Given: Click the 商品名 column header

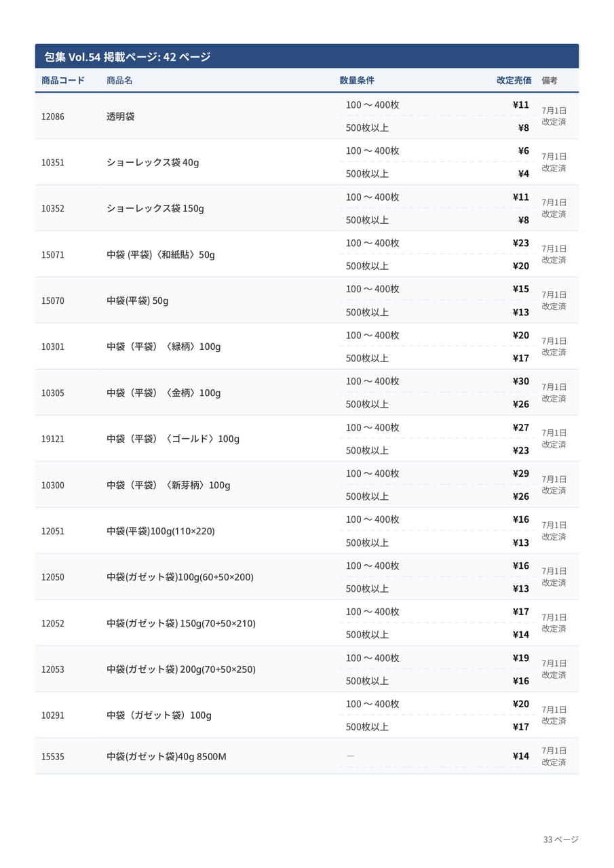Looking at the screenshot, I should coord(119,80).
